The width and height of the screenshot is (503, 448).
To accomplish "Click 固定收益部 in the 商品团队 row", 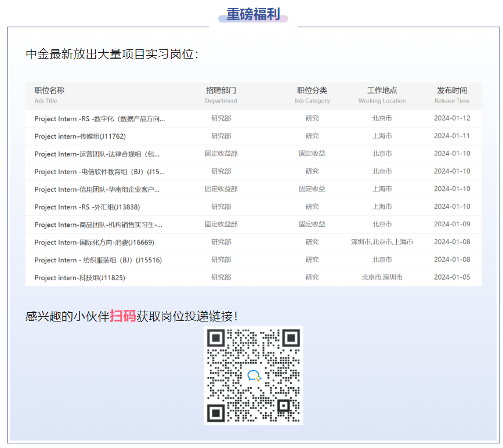I will 221,224.
